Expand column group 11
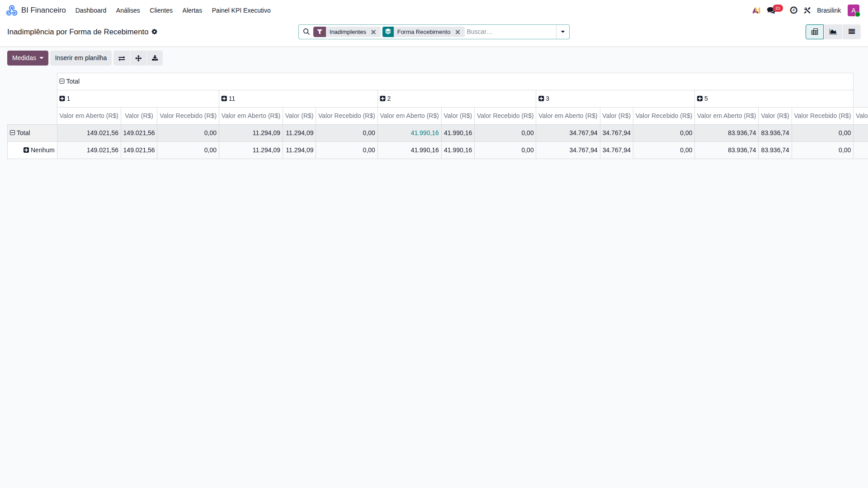This screenshot has width=868, height=488. point(228,99)
